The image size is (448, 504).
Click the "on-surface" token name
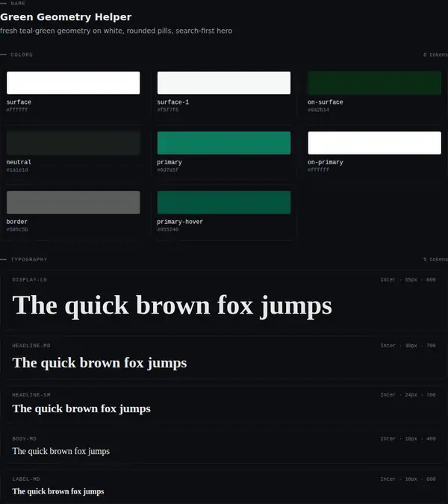(x=326, y=102)
